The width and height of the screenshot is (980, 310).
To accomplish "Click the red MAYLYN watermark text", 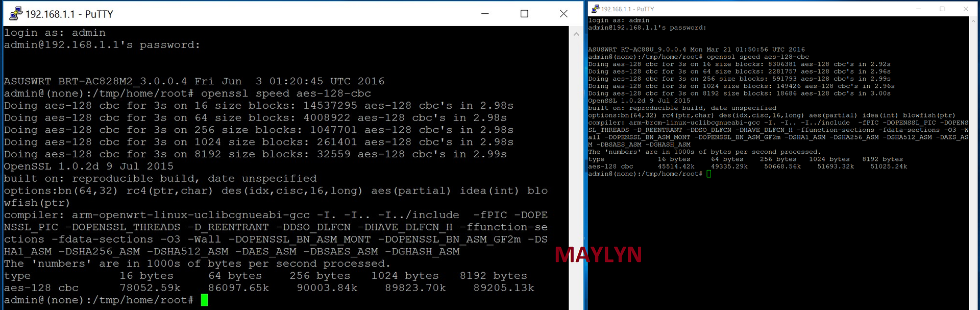I will 598,255.
